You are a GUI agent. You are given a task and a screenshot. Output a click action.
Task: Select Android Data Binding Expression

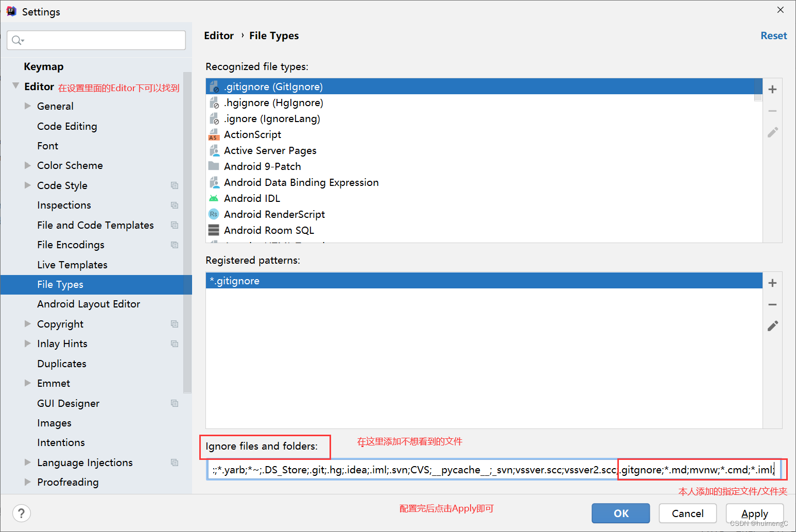pyautogui.click(x=484, y=182)
